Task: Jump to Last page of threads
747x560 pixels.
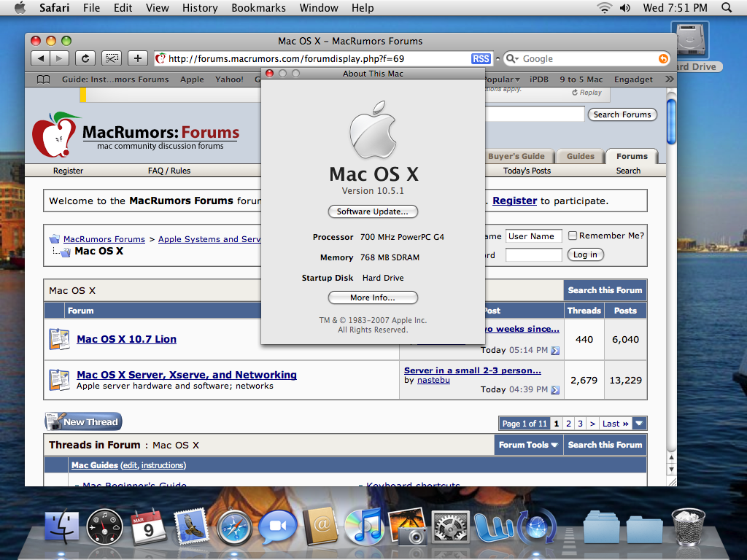Action: pyautogui.click(x=615, y=424)
